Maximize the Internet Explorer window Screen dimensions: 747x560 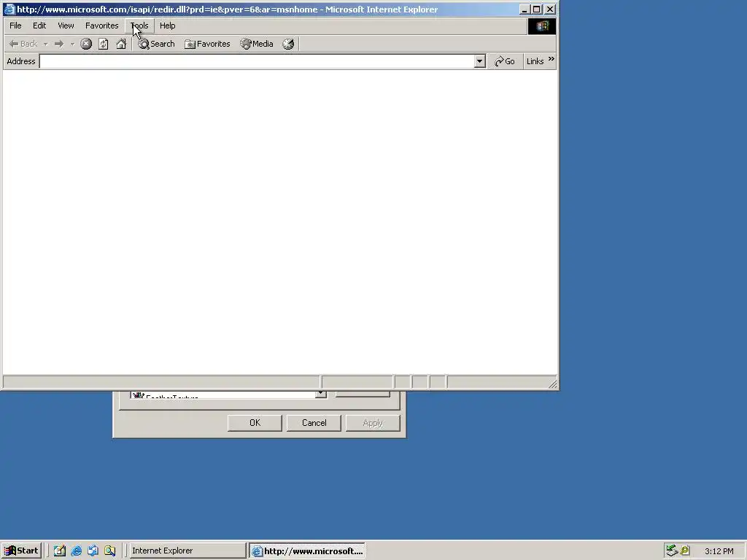coord(536,9)
